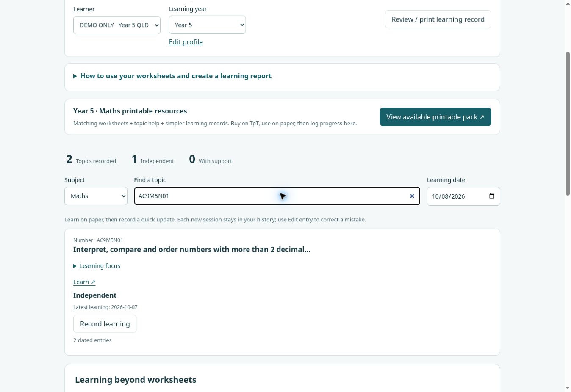Click the scrollbar down arrow
Image resolution: width=571 pixels, height=392 pixels.
(568, 388)
